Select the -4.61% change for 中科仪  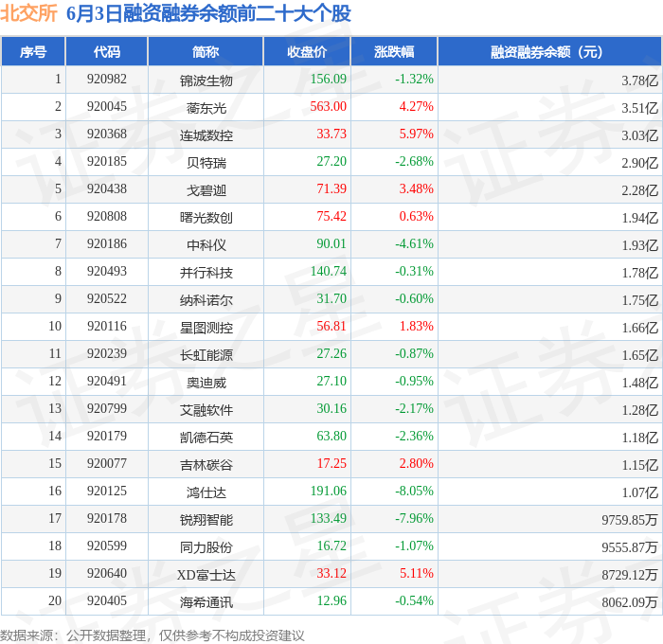click(414, 243)
